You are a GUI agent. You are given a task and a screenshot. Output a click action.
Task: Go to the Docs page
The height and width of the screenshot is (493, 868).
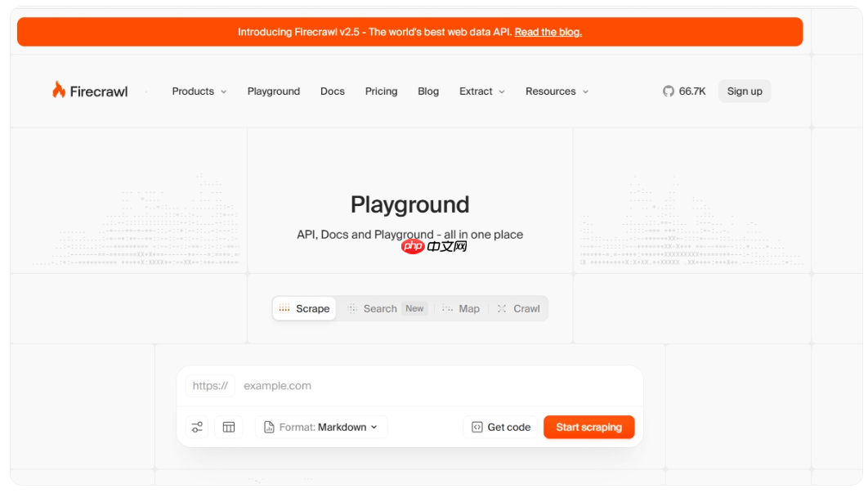click(x=332, y=91)
